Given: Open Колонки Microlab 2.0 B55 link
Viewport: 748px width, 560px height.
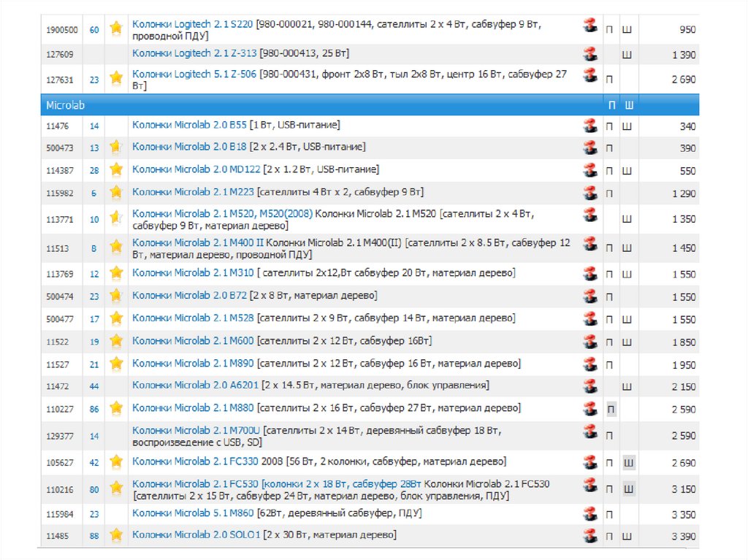Looking at the screenshot, I should 189,125.
